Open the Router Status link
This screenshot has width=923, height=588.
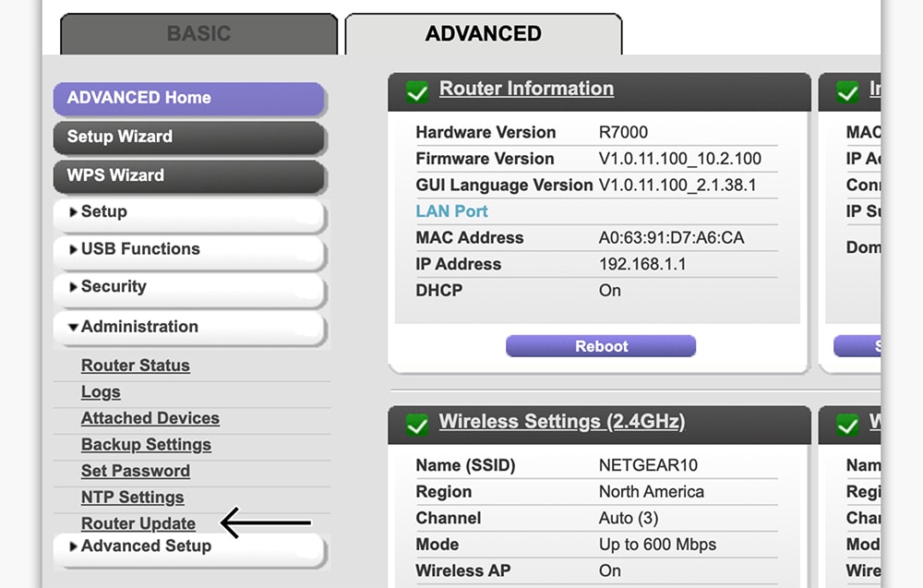coord(136,366)
